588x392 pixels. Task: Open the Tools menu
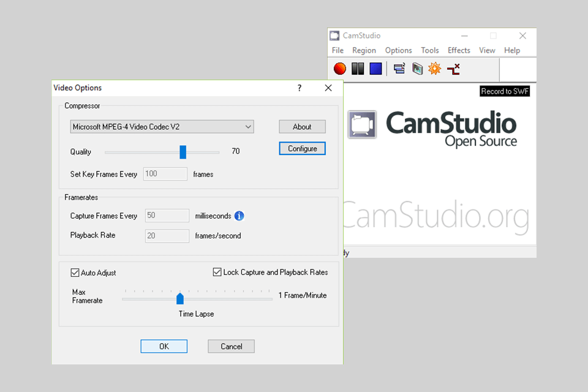coord(430,50)
